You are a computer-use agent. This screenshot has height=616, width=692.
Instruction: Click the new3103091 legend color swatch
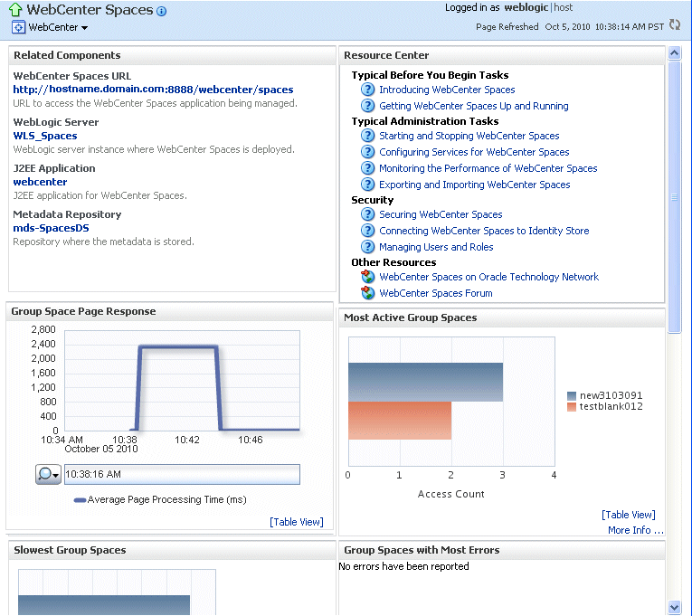572,395
